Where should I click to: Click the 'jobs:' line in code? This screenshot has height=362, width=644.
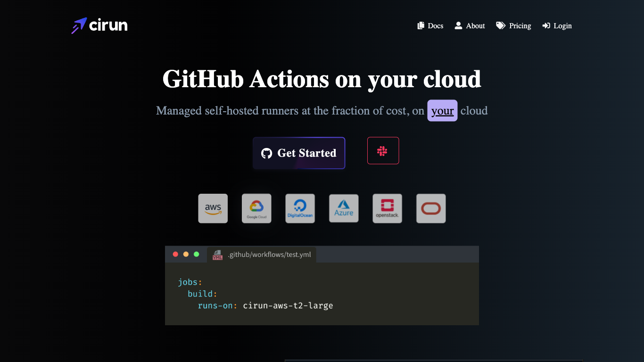(190, 282)
